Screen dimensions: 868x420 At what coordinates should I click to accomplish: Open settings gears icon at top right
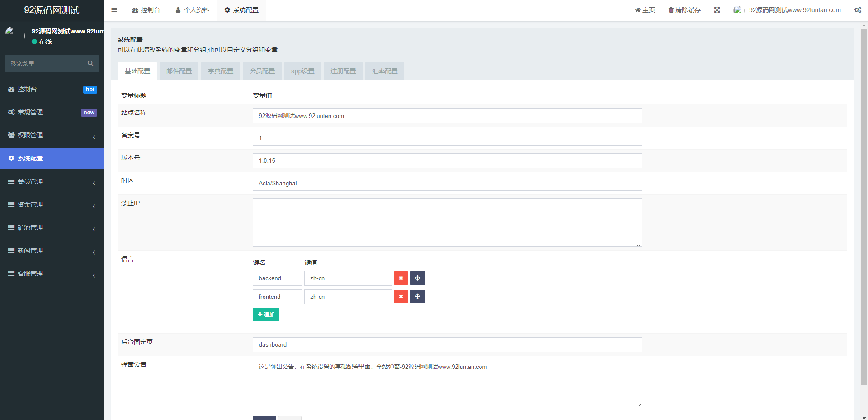(857, 10)
